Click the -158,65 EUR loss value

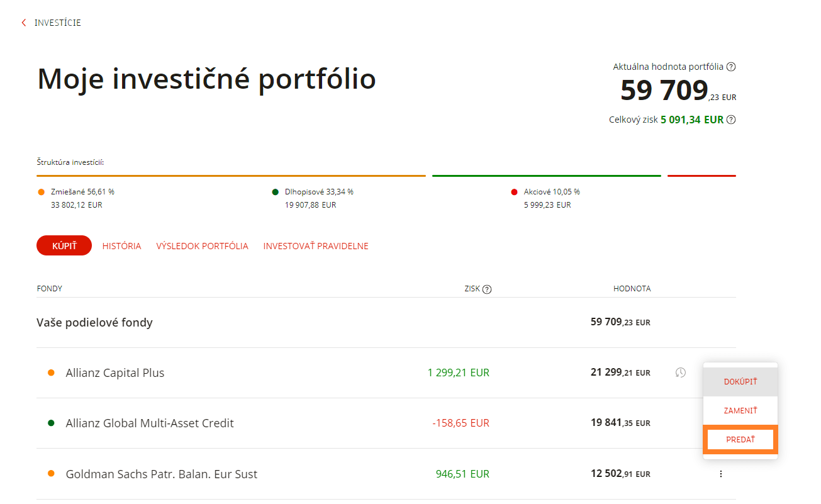coord(461,423)
